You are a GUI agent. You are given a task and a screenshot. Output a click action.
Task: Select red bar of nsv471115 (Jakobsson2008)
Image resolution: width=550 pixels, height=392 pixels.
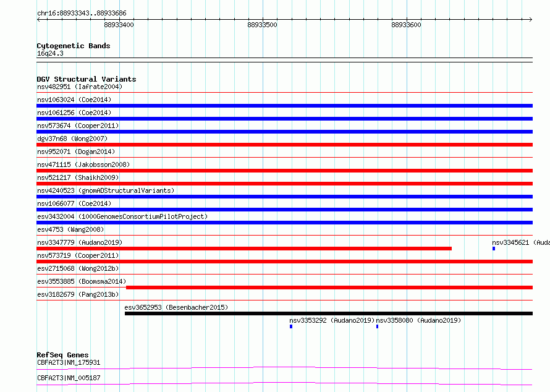(284, 171)
